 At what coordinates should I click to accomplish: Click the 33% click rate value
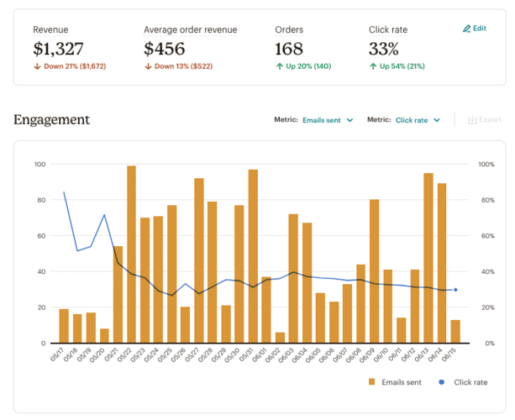coord(384,49)
